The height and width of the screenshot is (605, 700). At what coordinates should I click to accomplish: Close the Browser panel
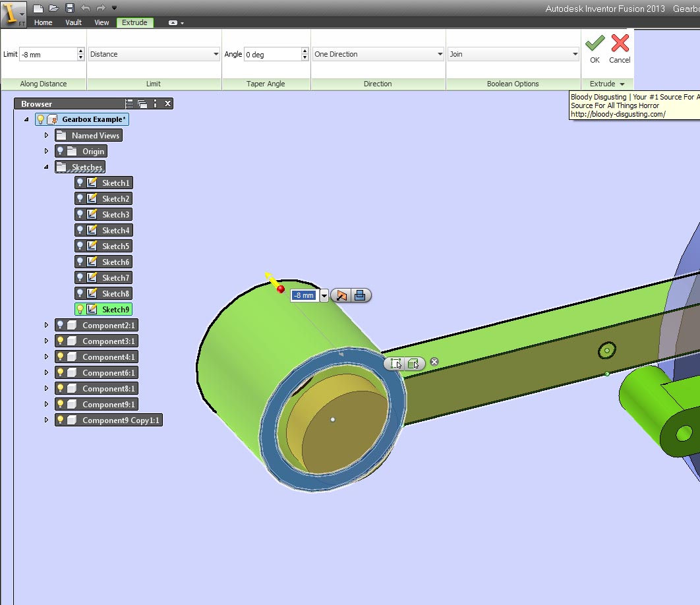point(168,103)
